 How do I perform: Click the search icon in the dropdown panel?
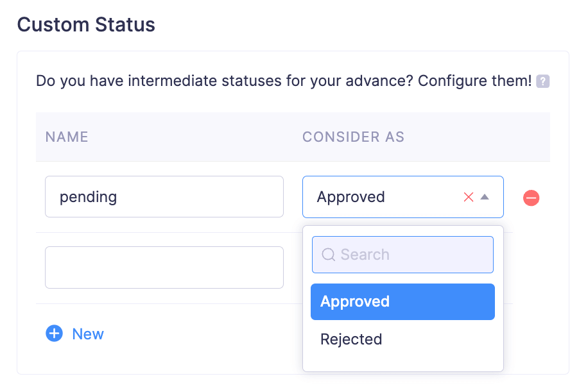(328, 255)
